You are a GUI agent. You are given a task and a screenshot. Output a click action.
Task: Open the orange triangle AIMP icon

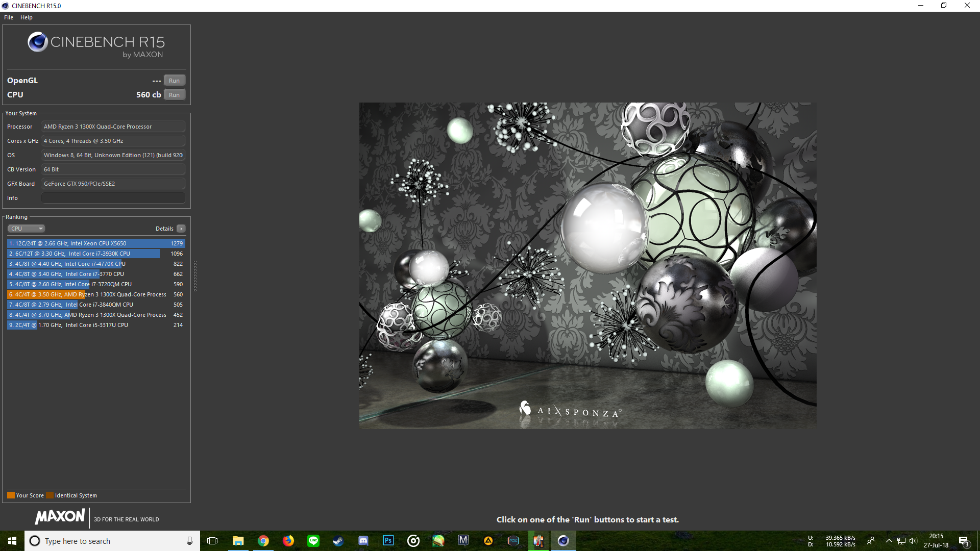488,541
